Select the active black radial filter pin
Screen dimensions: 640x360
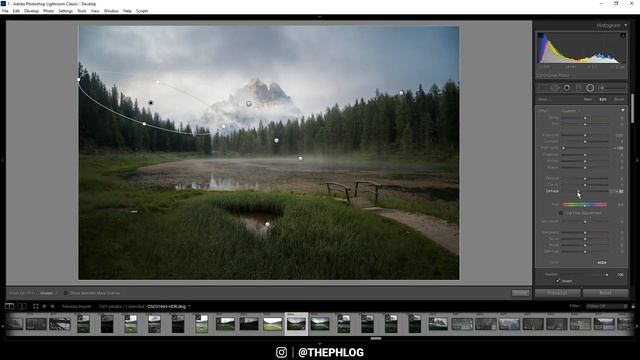click(151, 103)
